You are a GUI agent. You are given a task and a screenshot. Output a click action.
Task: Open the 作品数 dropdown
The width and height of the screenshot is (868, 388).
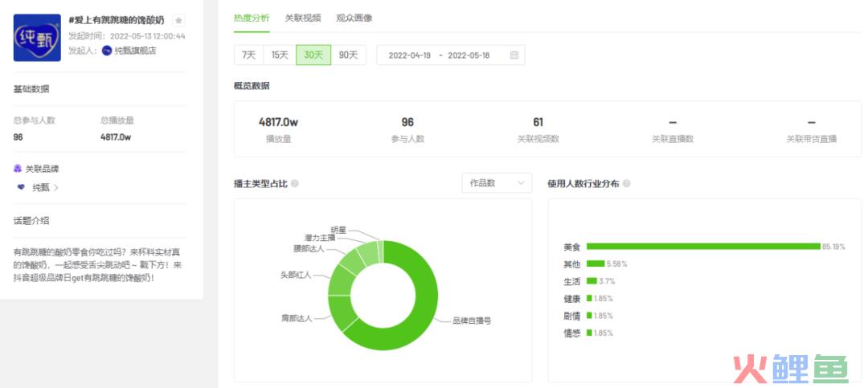pos(497,183)
